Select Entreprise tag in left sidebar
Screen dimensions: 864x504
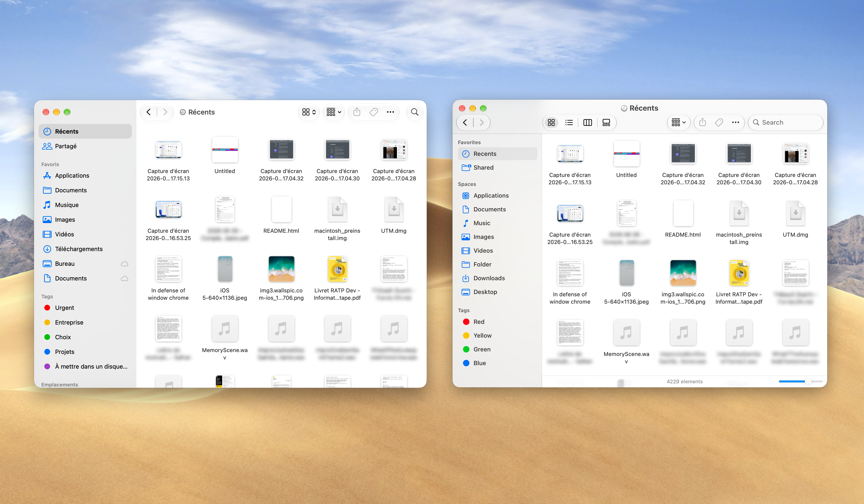point(85,322)
